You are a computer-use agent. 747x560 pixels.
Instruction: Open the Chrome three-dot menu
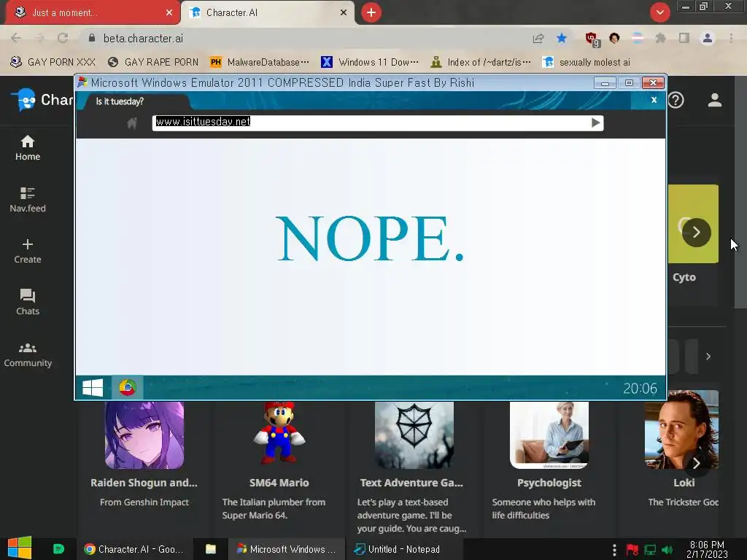731,38
